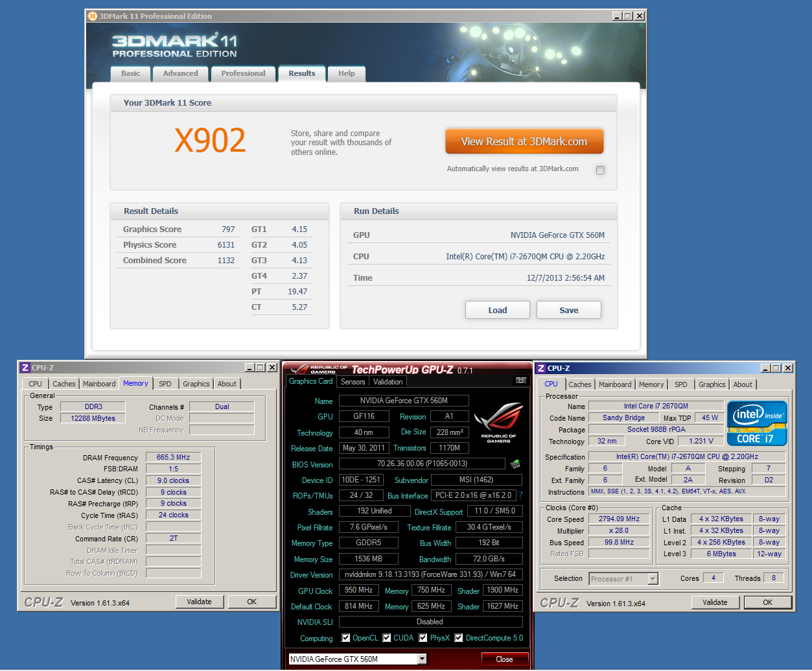The image size is (812, 671).
Task: Click the Driver Version field in GPU-Z
Action: tap(430, 574)
